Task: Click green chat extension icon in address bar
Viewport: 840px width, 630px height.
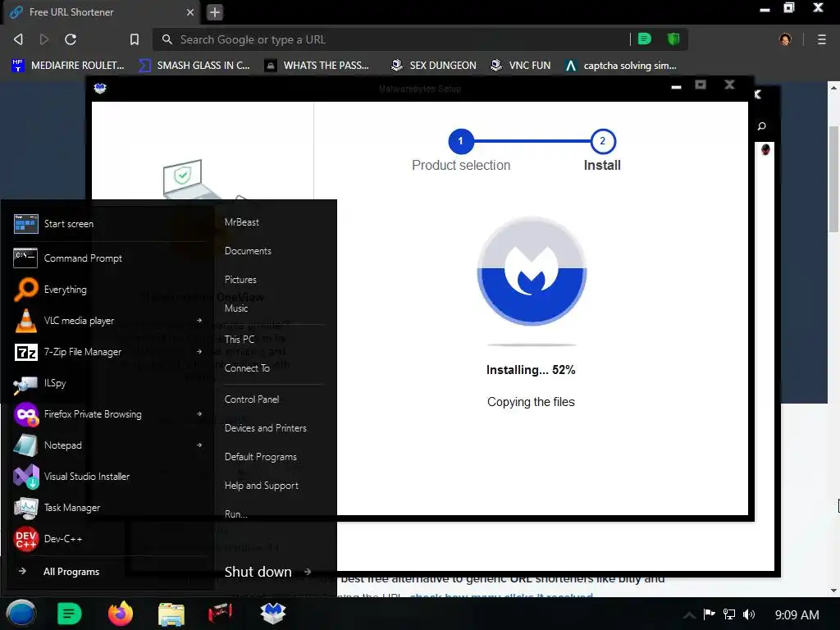Action: 645,39
